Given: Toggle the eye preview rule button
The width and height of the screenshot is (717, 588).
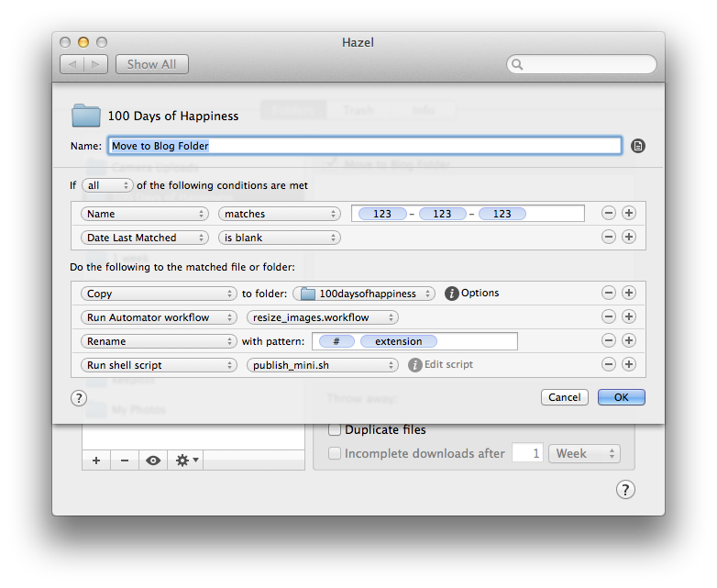Looking at the screenshot, I should (153, 460).
